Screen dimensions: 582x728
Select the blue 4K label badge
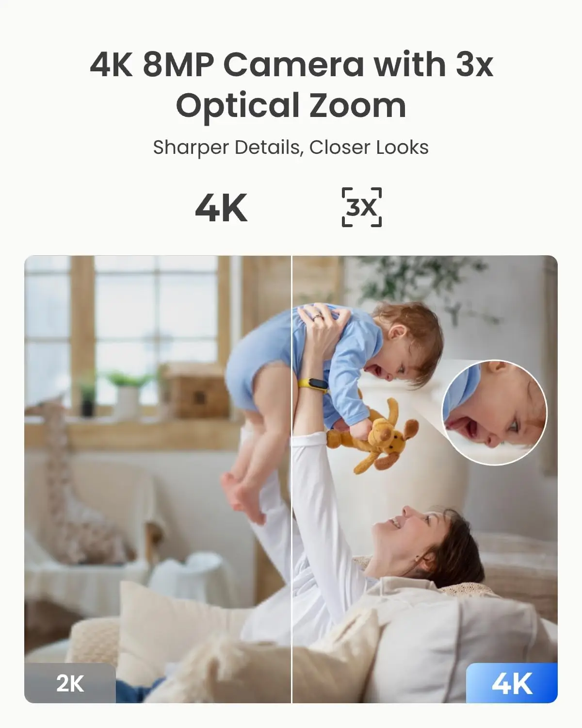click(512, 683)
